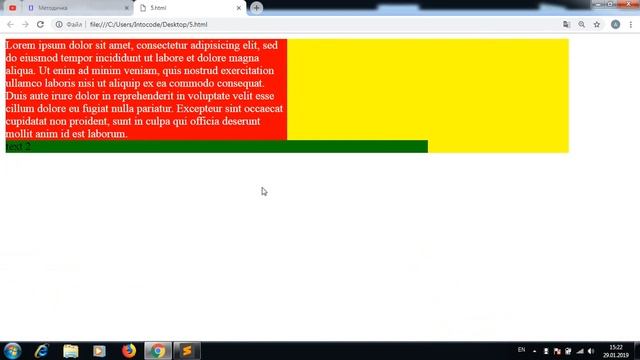Close the 5.html tab

(239, 8)
